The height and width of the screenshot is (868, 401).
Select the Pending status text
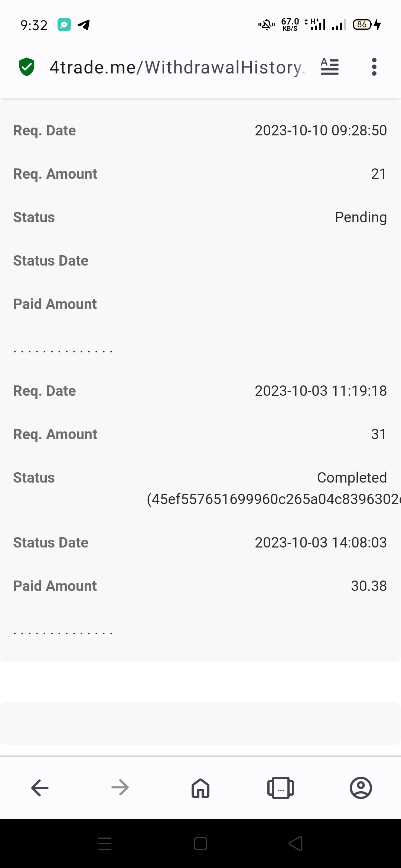click(361, 217)
